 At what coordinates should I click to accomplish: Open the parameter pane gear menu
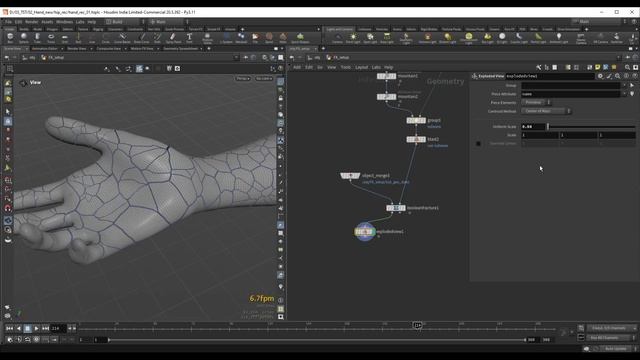tap(600, 76)
